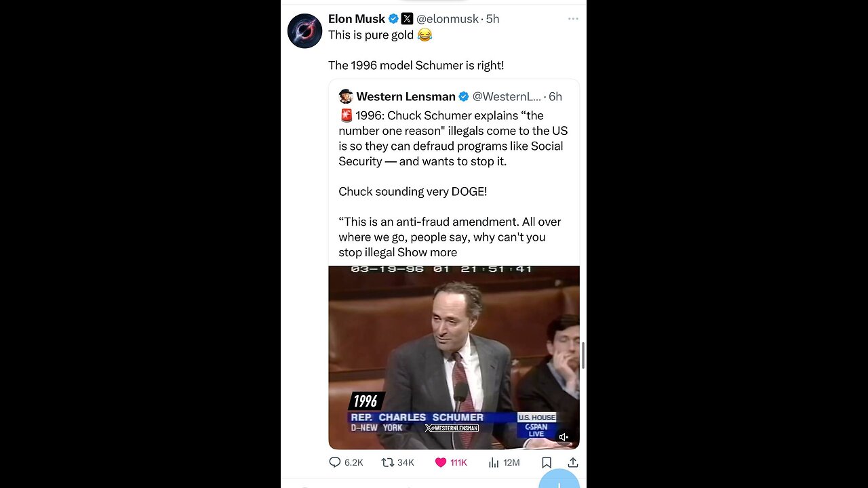The image size is (868, 488).
Task: Click the feed scrollbar handle
Action: click(583, 356)
